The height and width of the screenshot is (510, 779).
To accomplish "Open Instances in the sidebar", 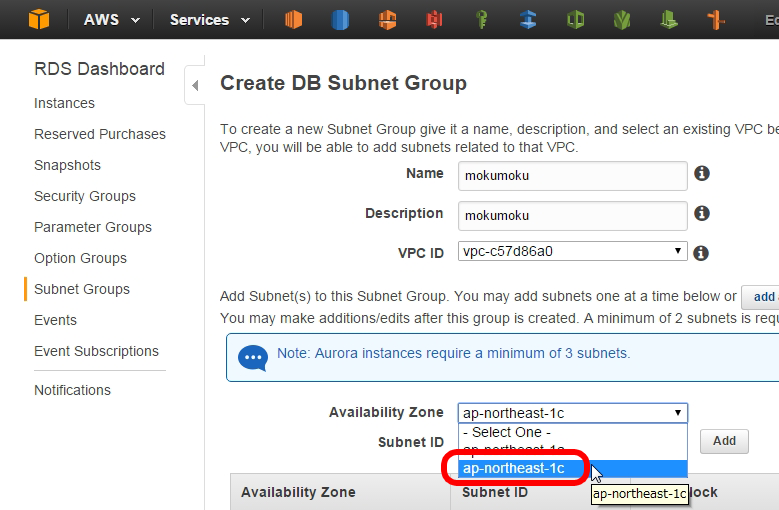I will pyautogui.click(x=64, y=103).
